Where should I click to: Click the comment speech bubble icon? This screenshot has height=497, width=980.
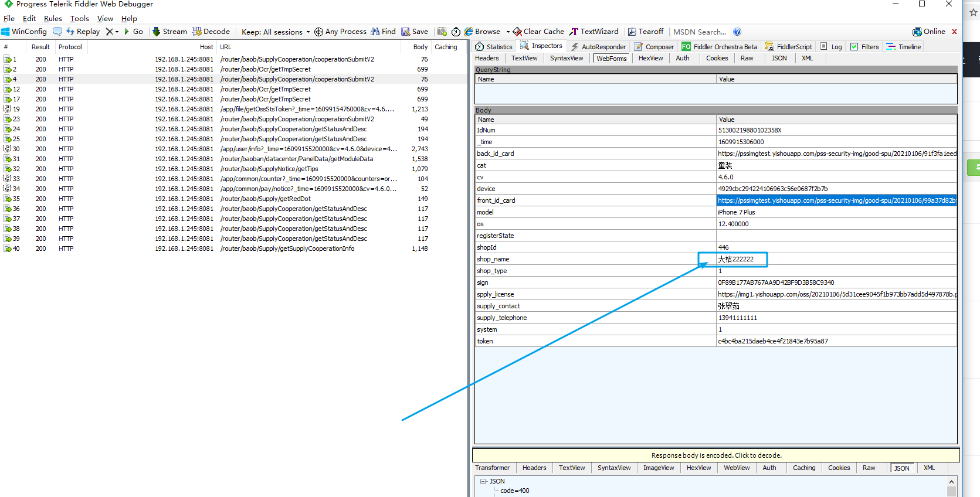click(57, 32)
